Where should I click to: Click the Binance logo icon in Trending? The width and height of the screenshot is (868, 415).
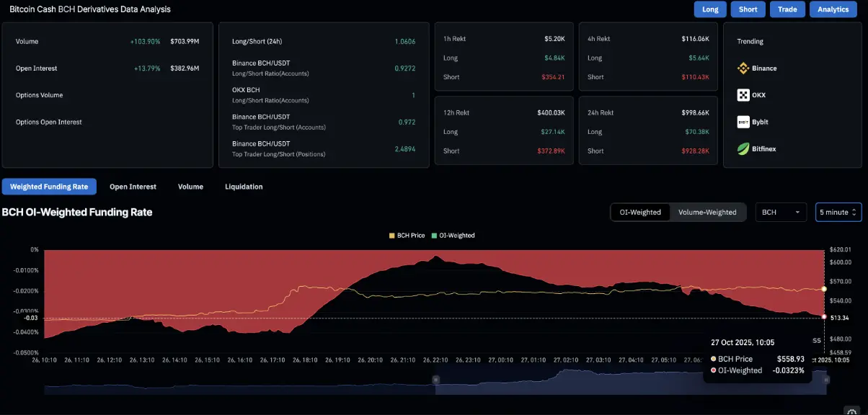[x=743, y=68]
